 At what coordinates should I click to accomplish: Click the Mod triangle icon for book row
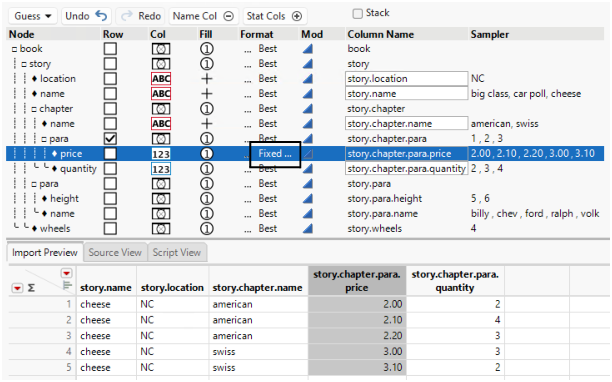(308, 49)
